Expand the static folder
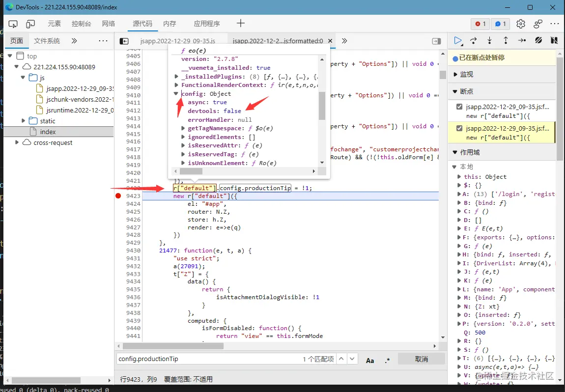The width and height of the screenshot is (565, 392). click(x=23, y=121)
